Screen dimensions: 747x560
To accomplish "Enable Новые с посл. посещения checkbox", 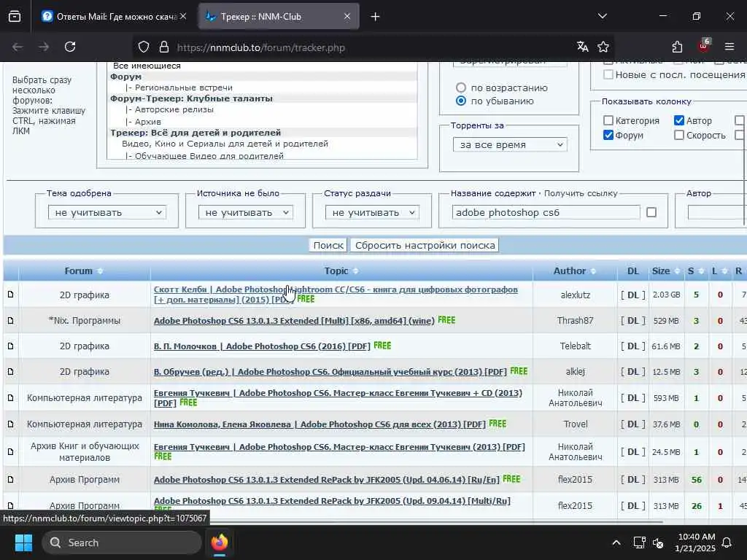I will tap(608, 75).
